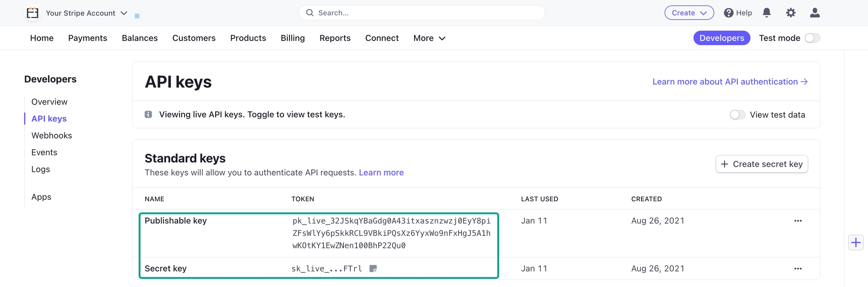Image resolution: width=868 pixels, height=287 pixels.
Task: Open Publishable key row overflow menu
Action: (x=798, y=221)
